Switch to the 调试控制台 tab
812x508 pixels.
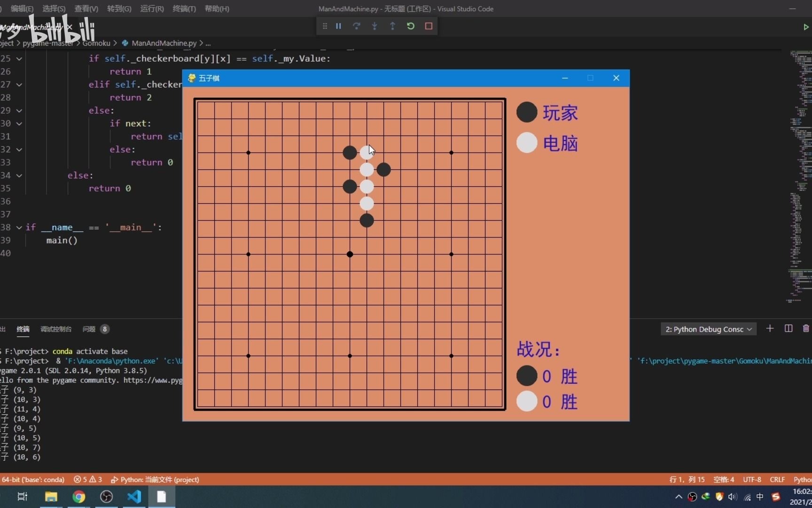[56, 329]
